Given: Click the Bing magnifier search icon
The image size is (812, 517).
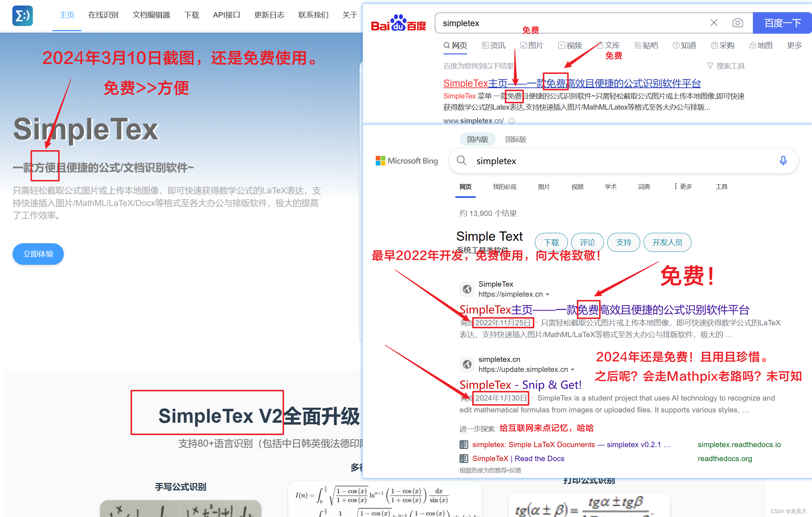Looking at the screenshot, I should click(462, 161).
